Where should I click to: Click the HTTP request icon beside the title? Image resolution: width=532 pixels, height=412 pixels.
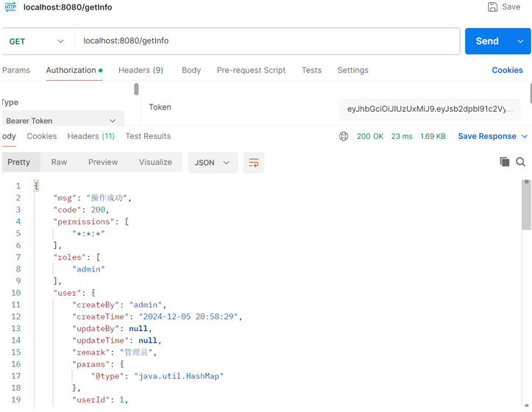10,7
